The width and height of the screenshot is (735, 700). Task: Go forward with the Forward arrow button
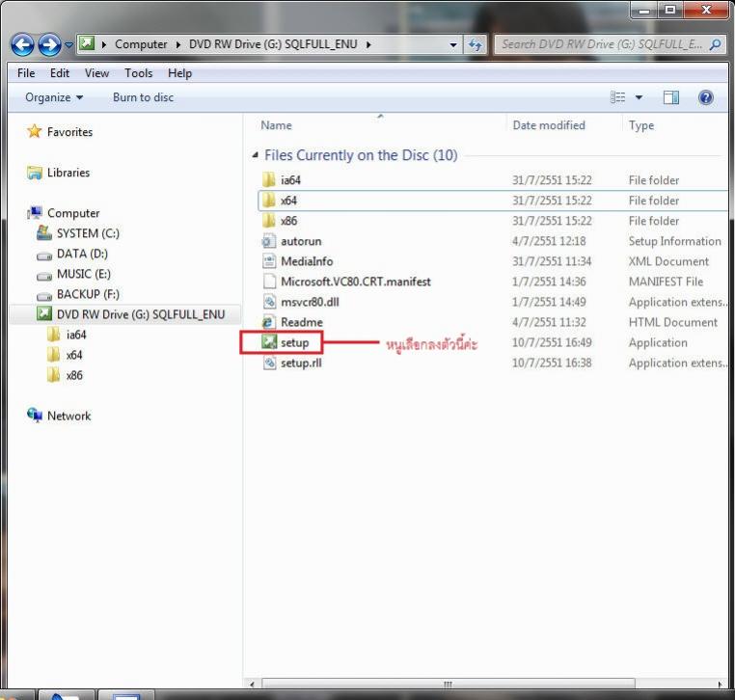pos(49,45)
